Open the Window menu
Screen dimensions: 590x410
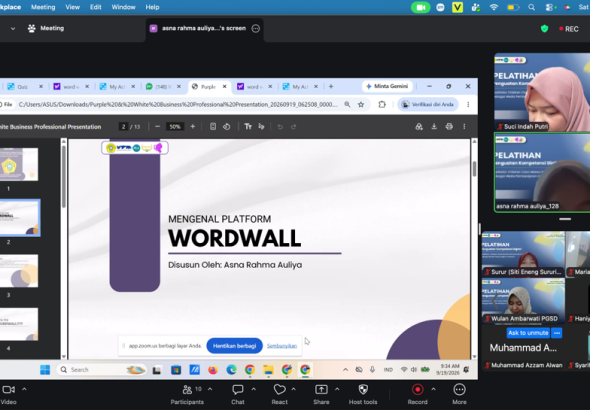123,7
